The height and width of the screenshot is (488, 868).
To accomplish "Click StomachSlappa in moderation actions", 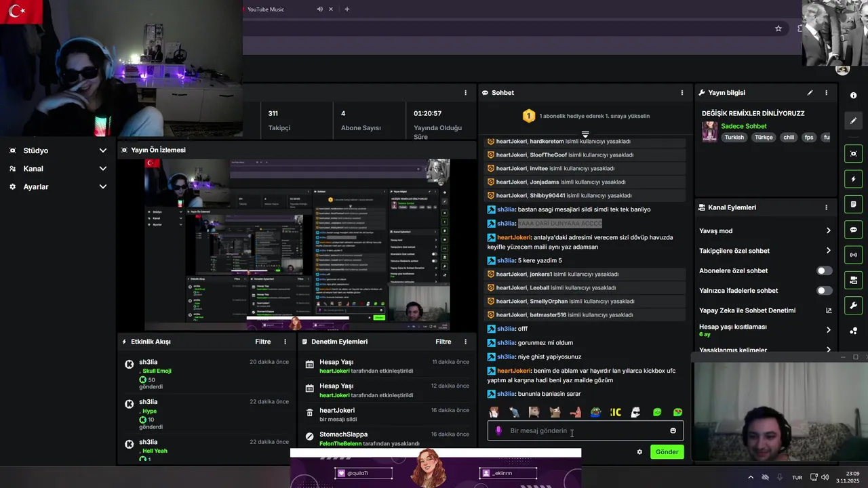I will [x=343, y=434].
